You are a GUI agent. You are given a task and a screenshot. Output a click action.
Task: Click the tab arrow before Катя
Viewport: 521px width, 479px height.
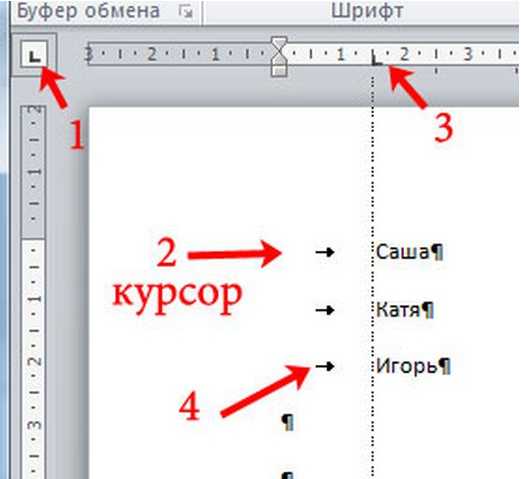(x=325, y=310)
